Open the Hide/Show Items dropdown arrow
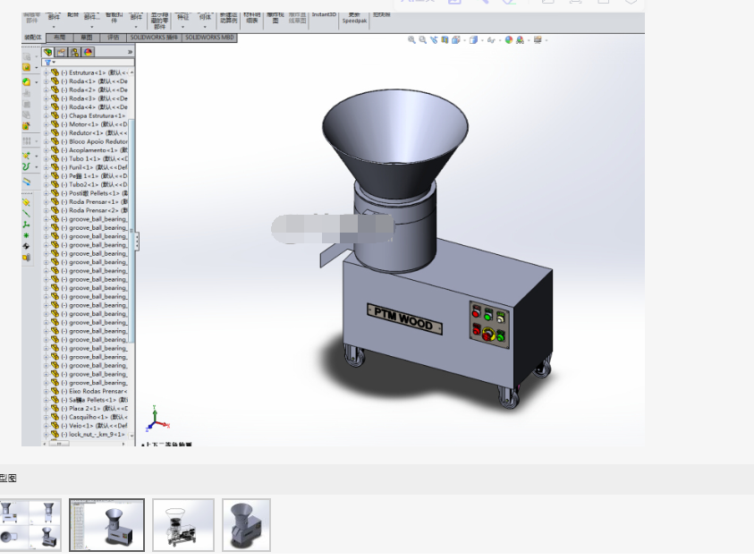Image resolution: width=754 pixels, height=560 pixels. coord(500,40)
